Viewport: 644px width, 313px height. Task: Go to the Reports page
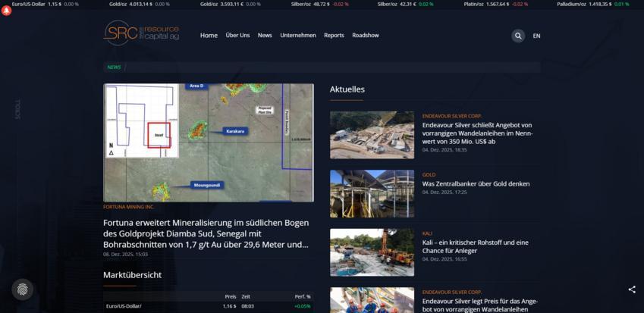(334, 36)
